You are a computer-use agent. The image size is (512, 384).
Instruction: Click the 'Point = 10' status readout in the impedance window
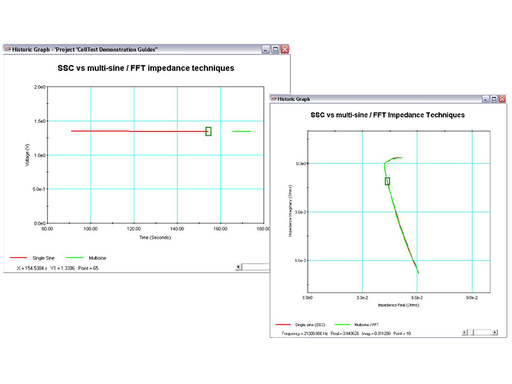pyautogui.click(x=402, y=333)
